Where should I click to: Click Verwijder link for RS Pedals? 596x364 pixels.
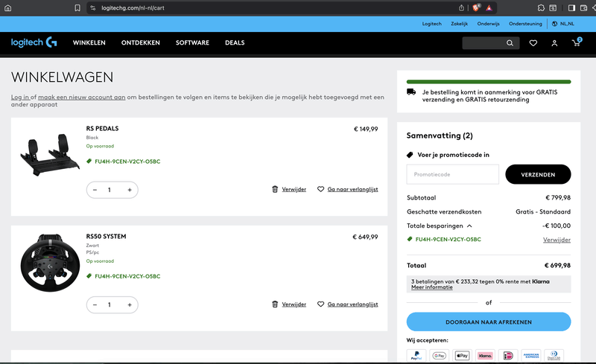tap(294, 189)
